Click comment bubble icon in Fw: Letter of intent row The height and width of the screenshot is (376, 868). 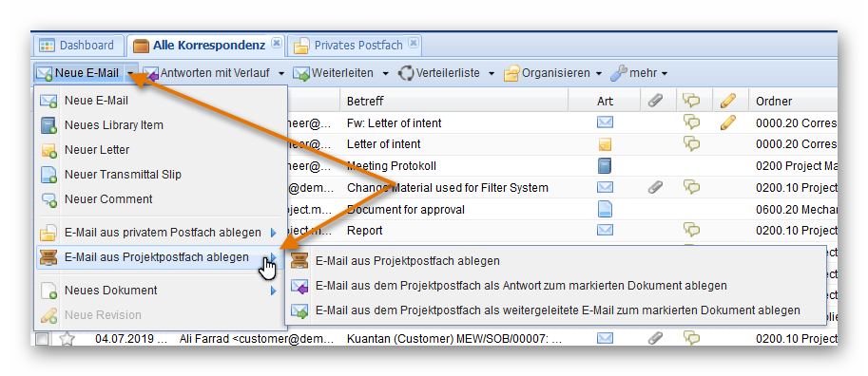[691, 122]
